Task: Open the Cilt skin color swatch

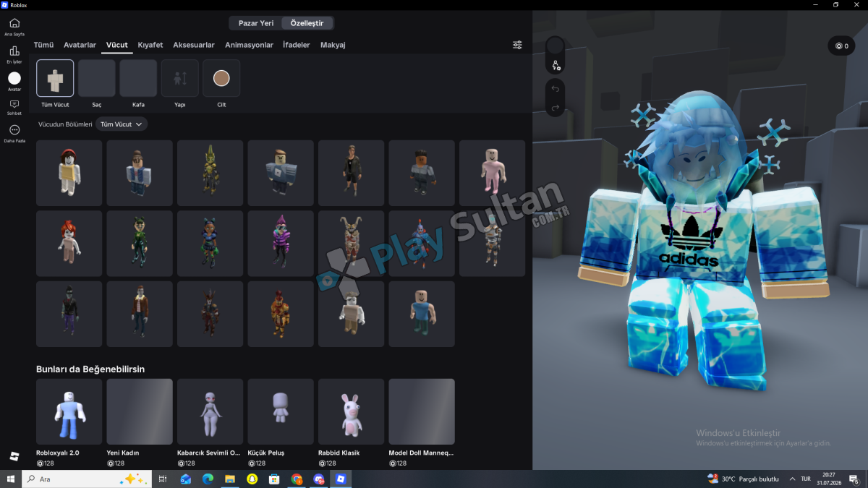Action: (221, 78)
